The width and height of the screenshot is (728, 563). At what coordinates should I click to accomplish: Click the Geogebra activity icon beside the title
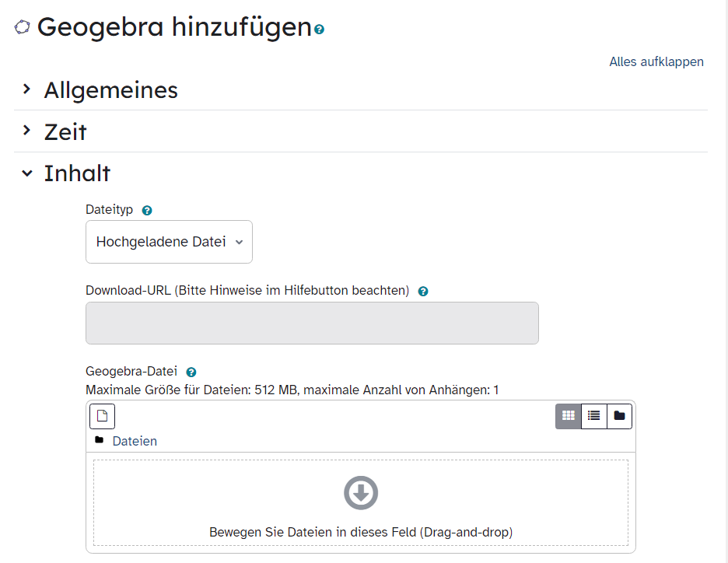(x=23, y=26)
